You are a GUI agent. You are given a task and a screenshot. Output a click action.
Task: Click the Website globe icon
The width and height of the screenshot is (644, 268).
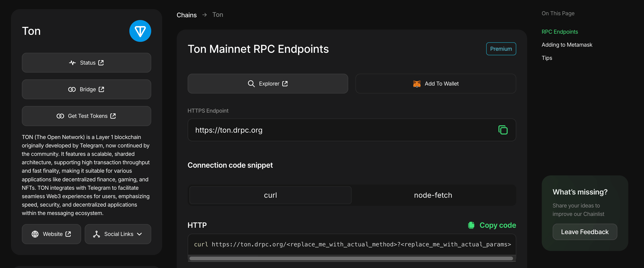[x=35, y=234]
